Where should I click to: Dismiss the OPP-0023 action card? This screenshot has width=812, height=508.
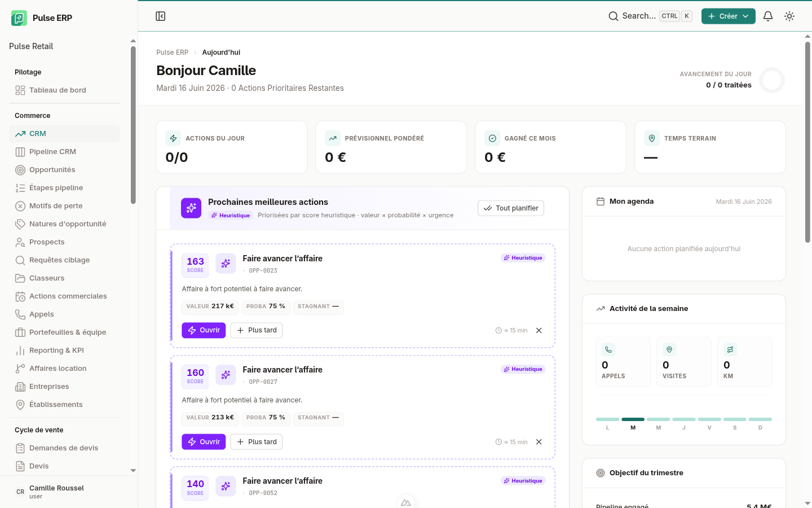pos(539,331)
